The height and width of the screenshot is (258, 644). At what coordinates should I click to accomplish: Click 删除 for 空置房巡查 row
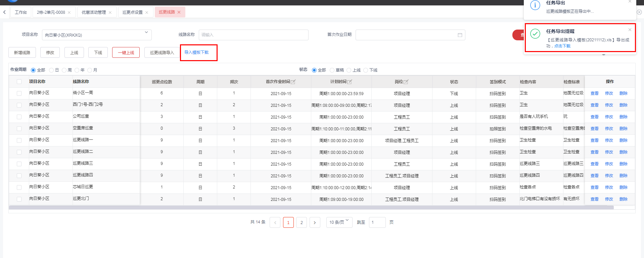click(x=624, y=129)
